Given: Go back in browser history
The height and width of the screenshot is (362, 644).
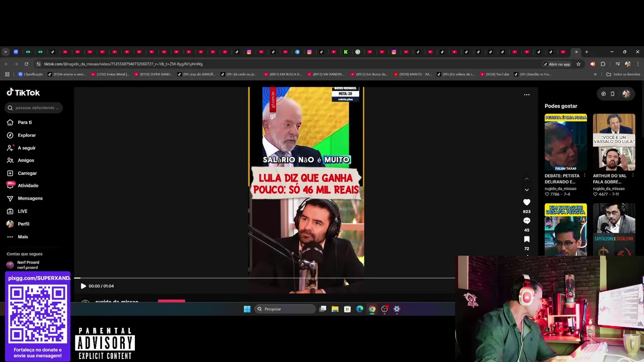Looking at the screenshot, I should [x=6, y=64].
